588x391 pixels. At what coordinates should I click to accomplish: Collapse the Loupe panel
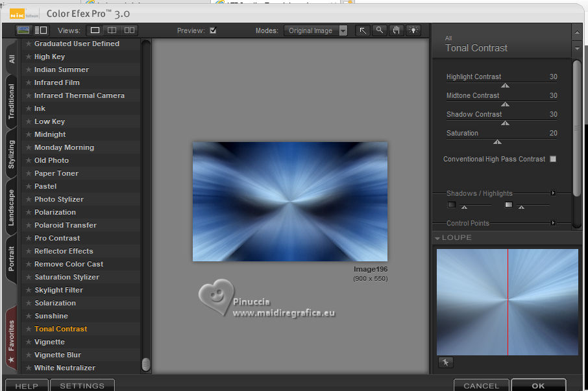(x=437, y=238)
